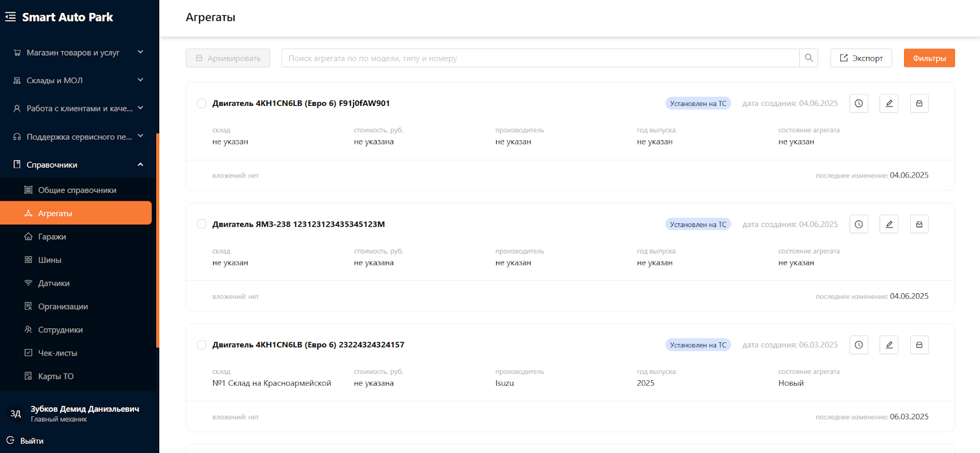
Task: Open history clock icon for engine 23224324324157
Action: [x=859, y=345]
